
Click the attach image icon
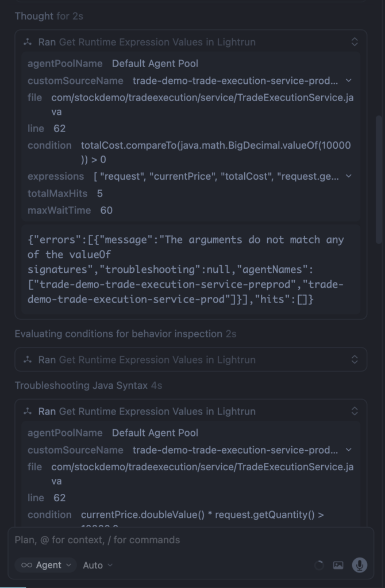[x=338, y=565]
